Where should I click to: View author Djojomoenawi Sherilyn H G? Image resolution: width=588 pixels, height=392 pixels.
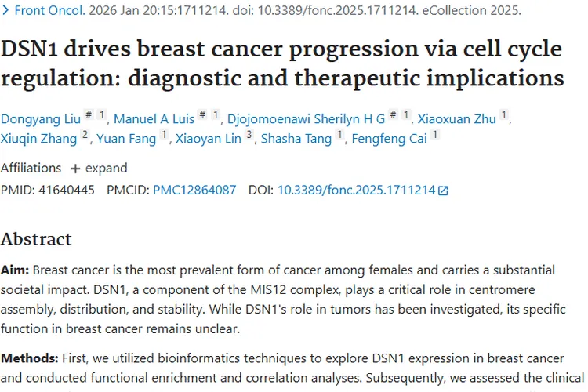coord(306,119)
